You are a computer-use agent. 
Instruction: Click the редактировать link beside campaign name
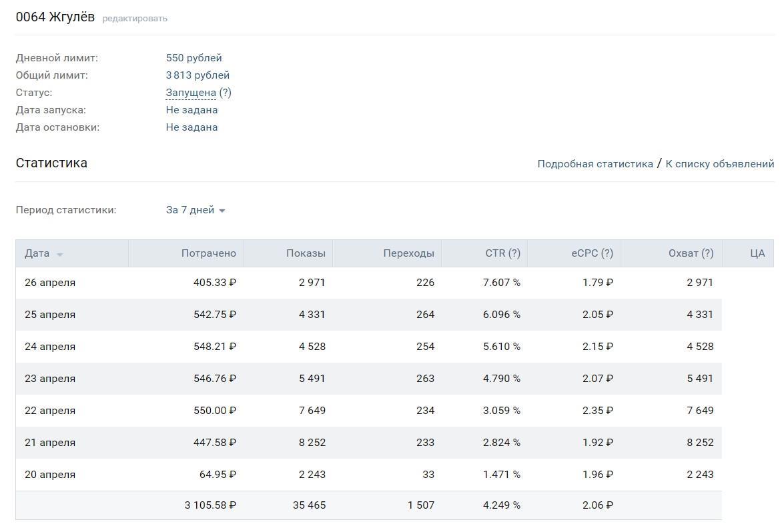[x=135, y=19]
